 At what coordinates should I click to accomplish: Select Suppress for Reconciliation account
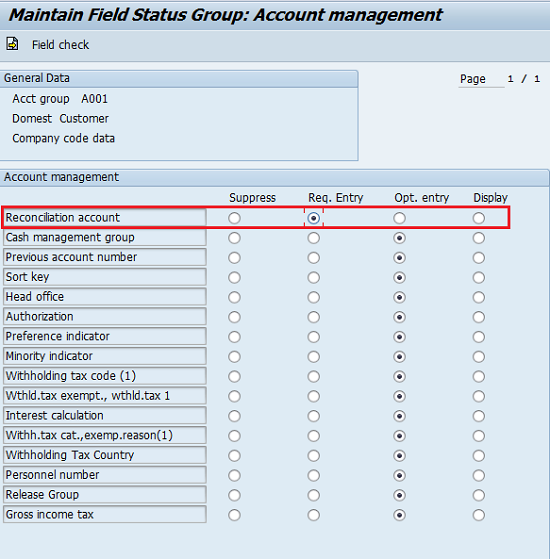(234, 218)
